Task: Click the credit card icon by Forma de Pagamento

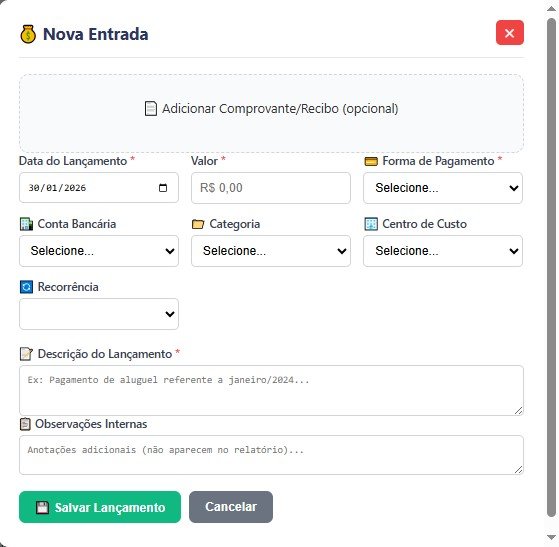Action: click(371, 162)
